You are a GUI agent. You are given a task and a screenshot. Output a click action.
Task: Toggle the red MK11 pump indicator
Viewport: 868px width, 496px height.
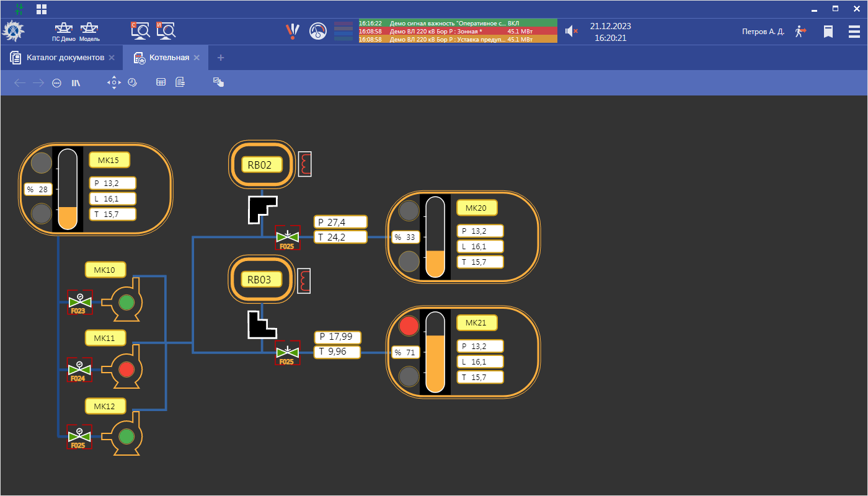coord(126,370)
